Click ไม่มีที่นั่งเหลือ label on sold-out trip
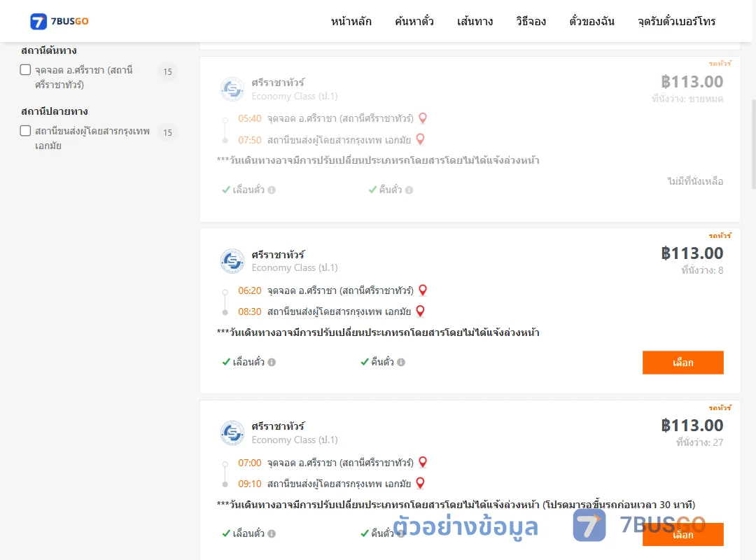756x560 pixels. coord(695,181)
